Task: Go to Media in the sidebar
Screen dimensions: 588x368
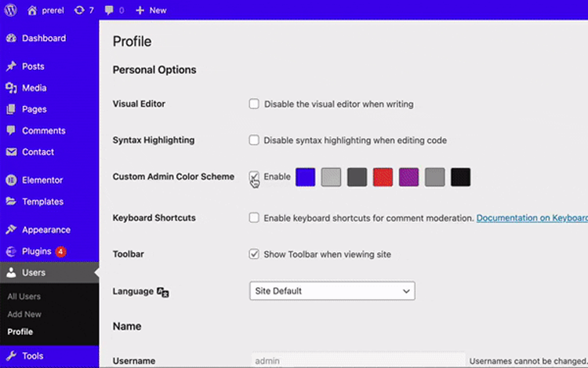Action: tap(34, 88)
